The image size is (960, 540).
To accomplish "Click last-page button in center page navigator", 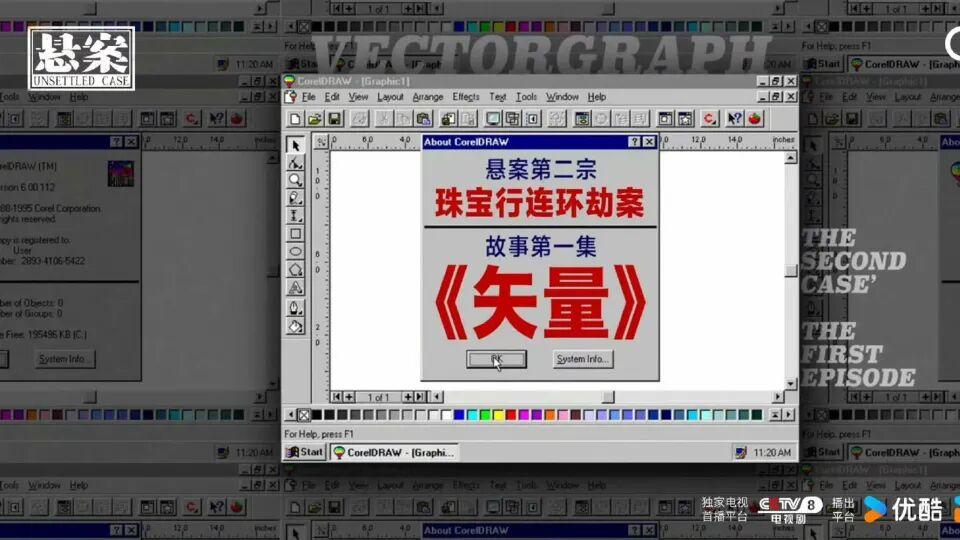I will point(420,397).
